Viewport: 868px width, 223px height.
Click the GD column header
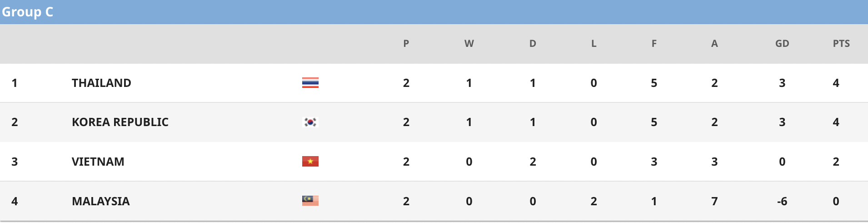[782, 44]
